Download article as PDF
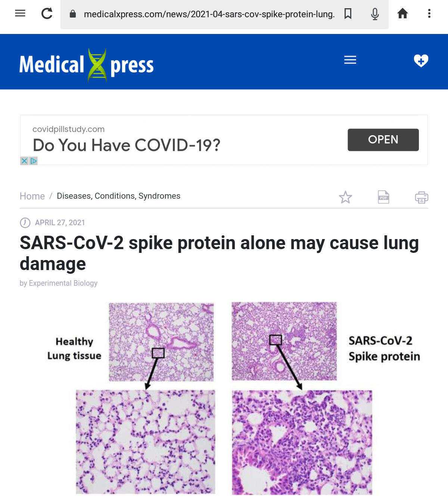Screen dimensions: 448x502 [383, 197]
